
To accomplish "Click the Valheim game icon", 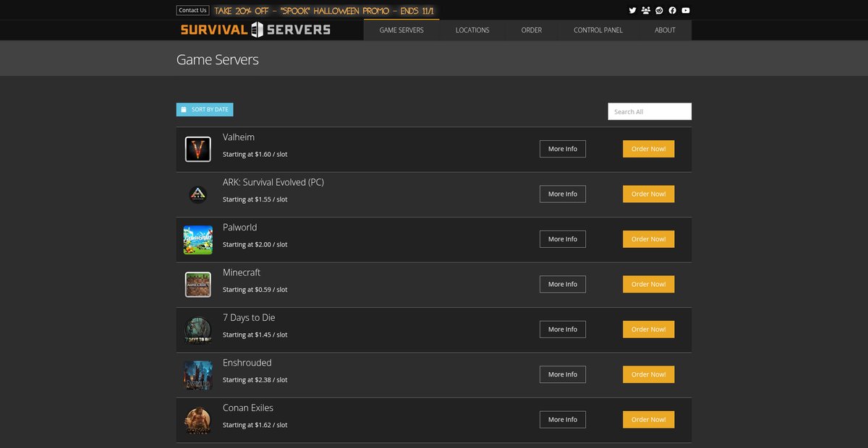I will pyautogui.click(x=197, y=149).
